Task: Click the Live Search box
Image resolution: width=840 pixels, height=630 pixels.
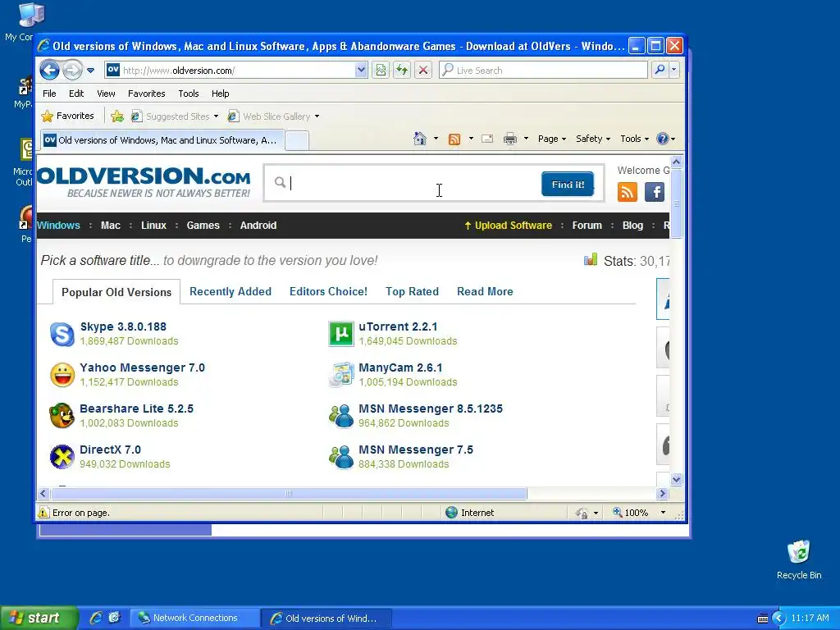Action: click(543, 71)
